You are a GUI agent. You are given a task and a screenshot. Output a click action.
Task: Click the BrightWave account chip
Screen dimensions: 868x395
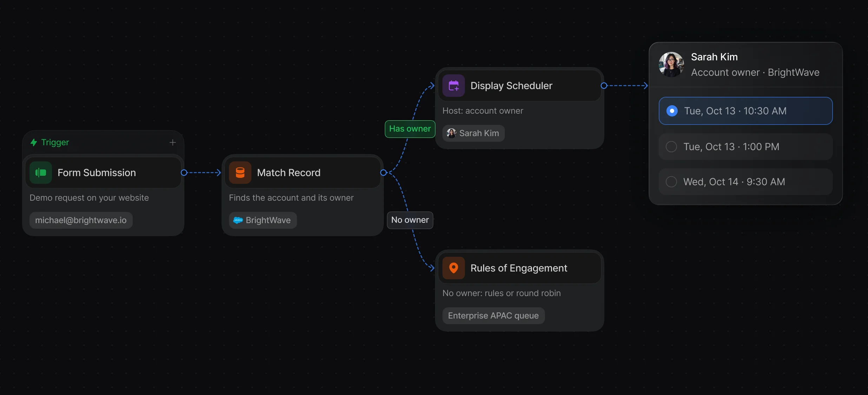(x=263, y=220)
